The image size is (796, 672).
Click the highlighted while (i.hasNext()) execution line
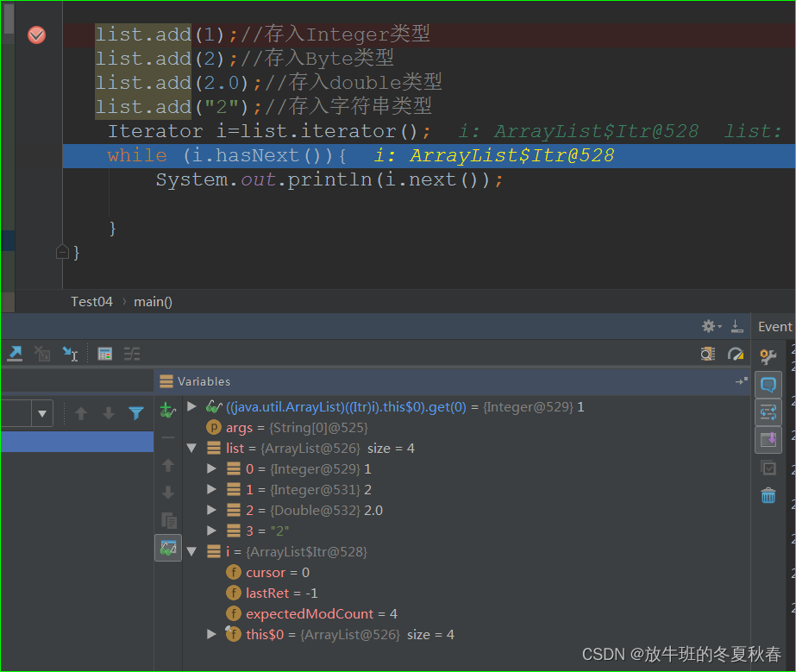pyautogui.click(x=429, y=156)
